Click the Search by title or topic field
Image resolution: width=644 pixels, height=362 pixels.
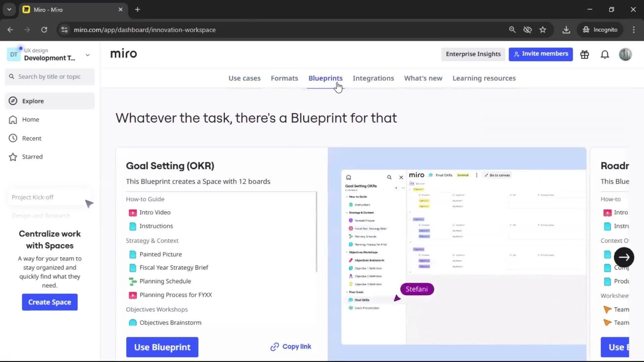(x=50, y=76)
